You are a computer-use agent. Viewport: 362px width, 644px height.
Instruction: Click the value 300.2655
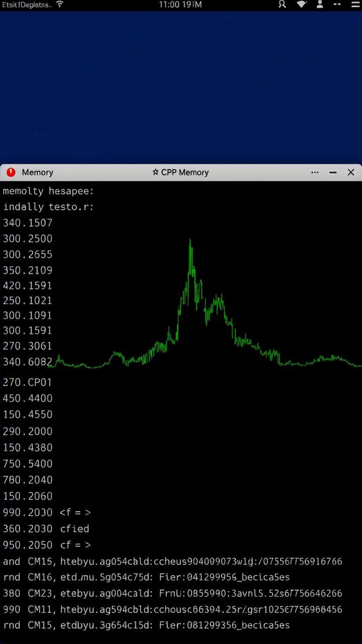28,254
